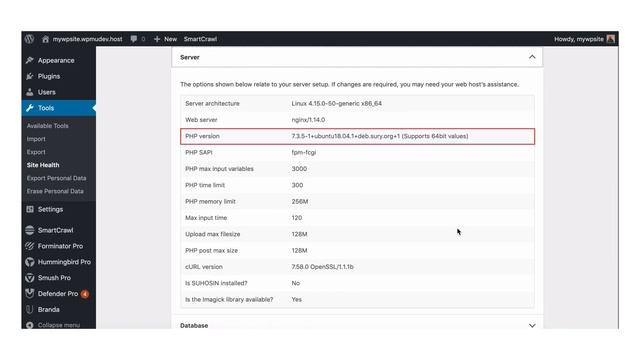The width and height of the screenshot is (640, 360).
Task: Click the Collapse menu arrow icon
Action: tap(29, 325)
